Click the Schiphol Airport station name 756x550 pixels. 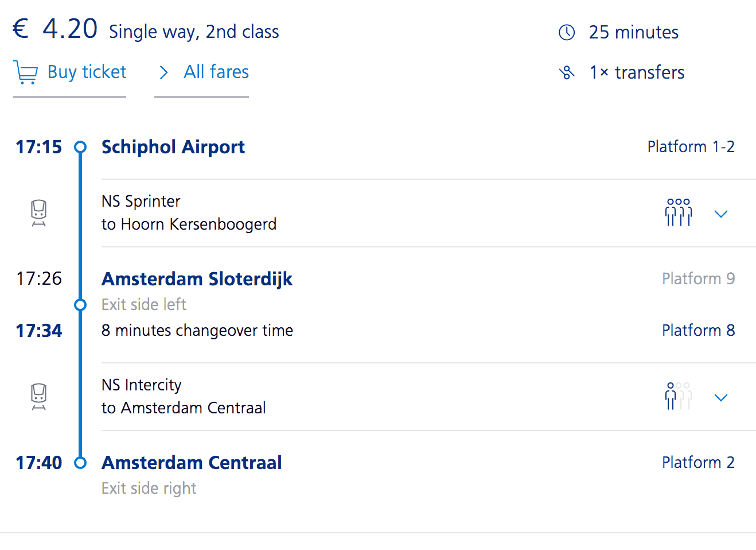coord(173,147)
